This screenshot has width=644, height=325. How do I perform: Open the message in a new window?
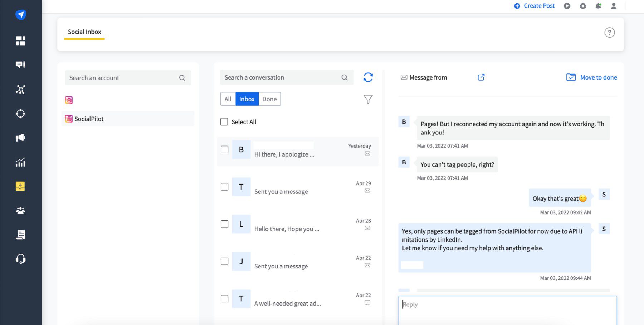click(x=481, y=77)
